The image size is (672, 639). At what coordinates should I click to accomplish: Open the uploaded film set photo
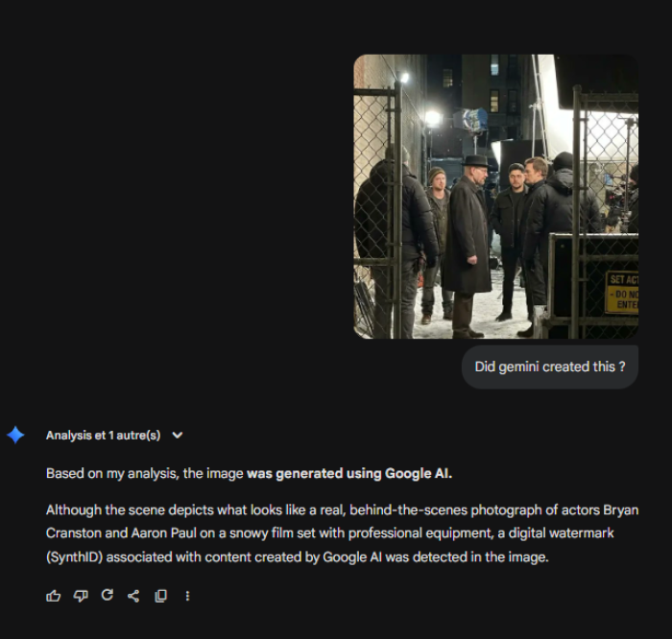tap(496, 196)
